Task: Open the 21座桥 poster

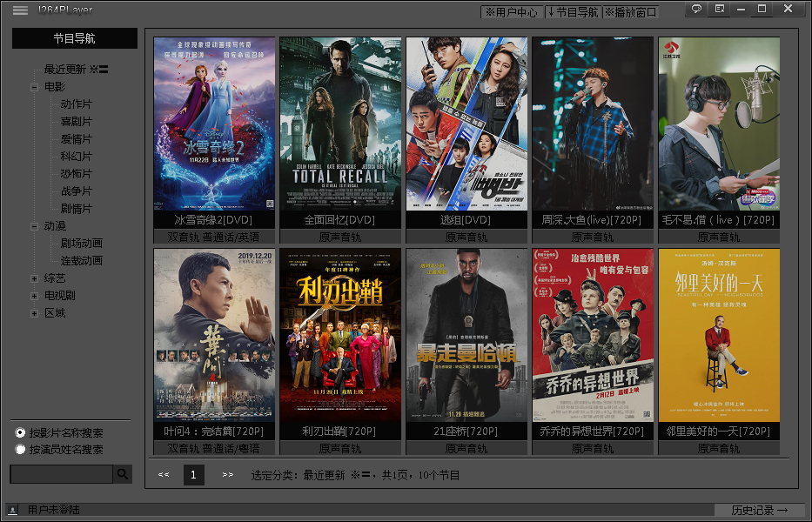Action: point(466,335)
